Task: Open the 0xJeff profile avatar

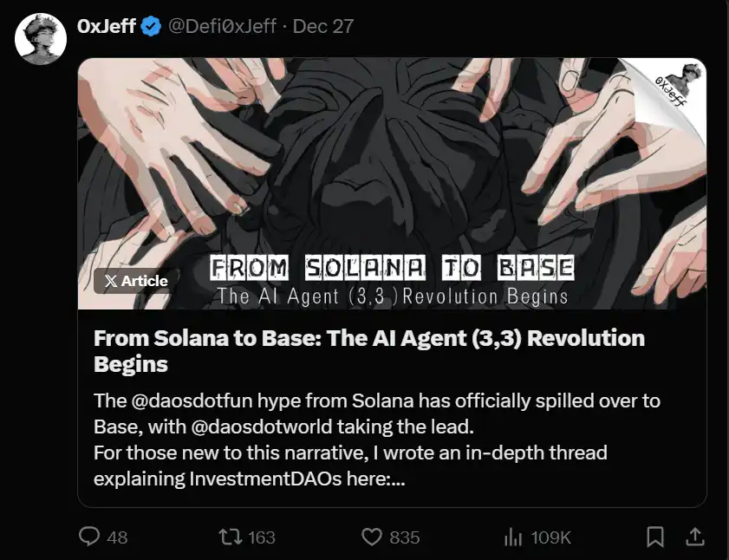Action: (42, 39)
